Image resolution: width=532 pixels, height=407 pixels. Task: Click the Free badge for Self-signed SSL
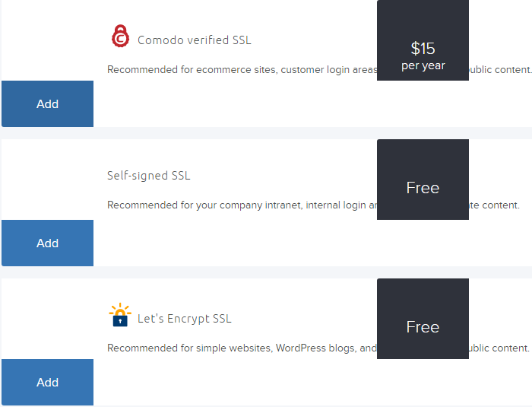pyautogui.click(x=423, y=188)
